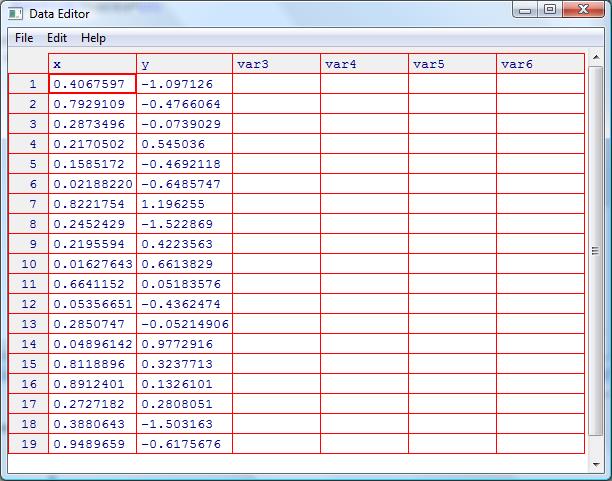Click cell with value 0.01627643

93,264
